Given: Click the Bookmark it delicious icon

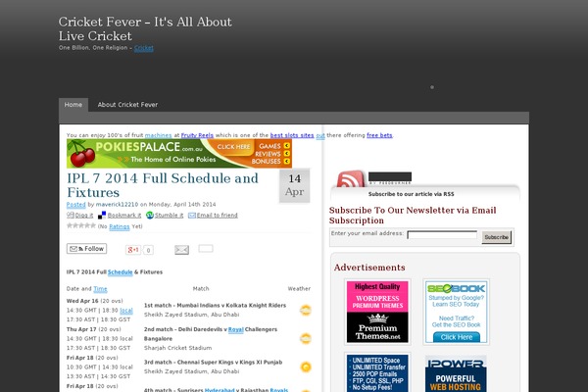Looking at the screenshot, I should click(x=102, y=215).
